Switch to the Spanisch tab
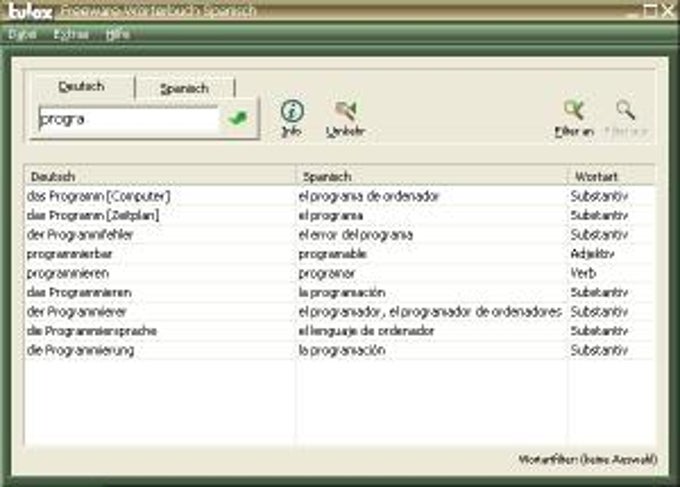The width and height of the screenshot is (680, 487). (x=185, y=88)
